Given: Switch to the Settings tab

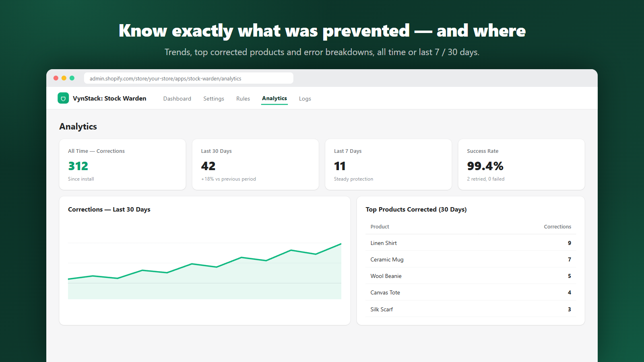Looking at the screenshot, I should click(x=214, y=99).
